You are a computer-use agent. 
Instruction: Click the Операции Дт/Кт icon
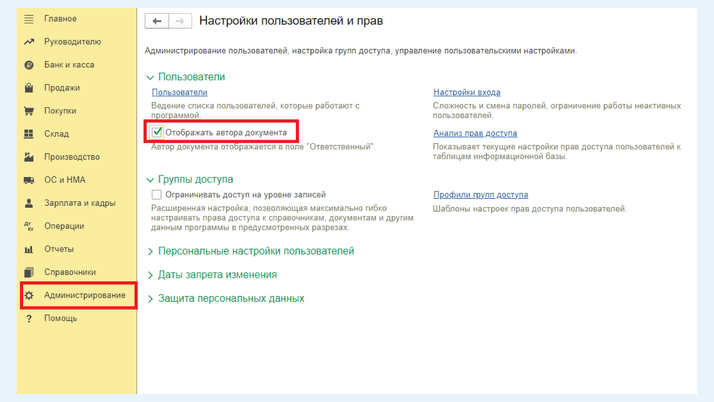[29, 226]
